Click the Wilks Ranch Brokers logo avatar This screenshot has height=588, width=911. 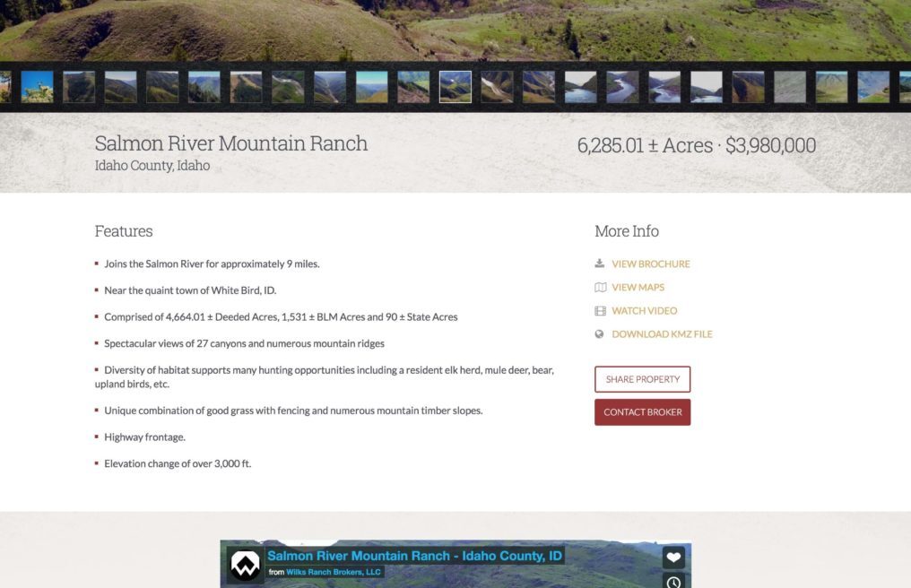[245, 566]
